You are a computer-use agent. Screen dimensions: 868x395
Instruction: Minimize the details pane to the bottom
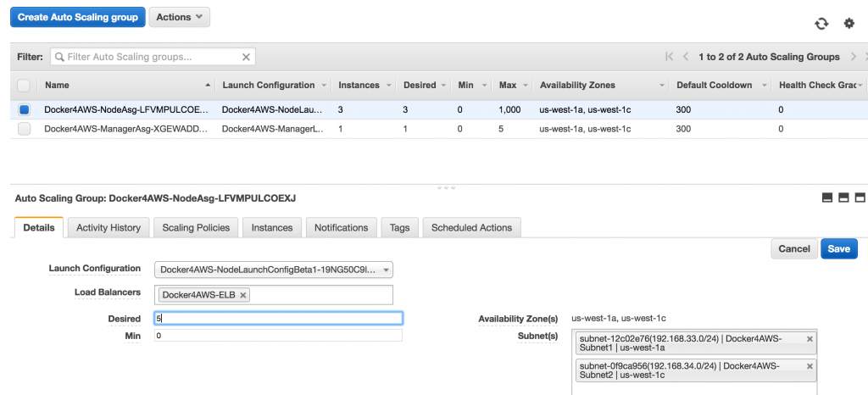827,198
